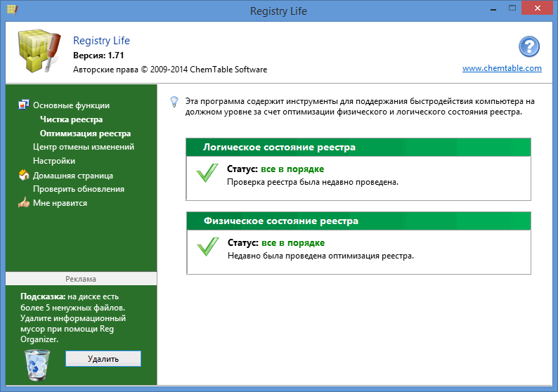Click the green checkmark under Физическое состояние реестра
The image size is (558, 392).
click(x=208, y=247)
